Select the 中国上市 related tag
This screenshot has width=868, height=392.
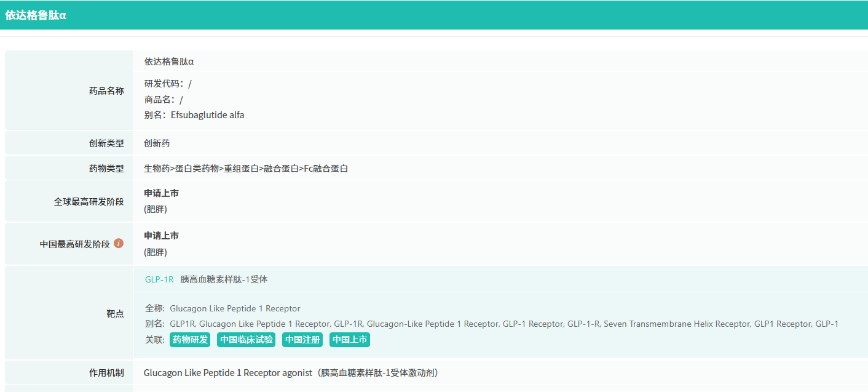coord(350,340)
